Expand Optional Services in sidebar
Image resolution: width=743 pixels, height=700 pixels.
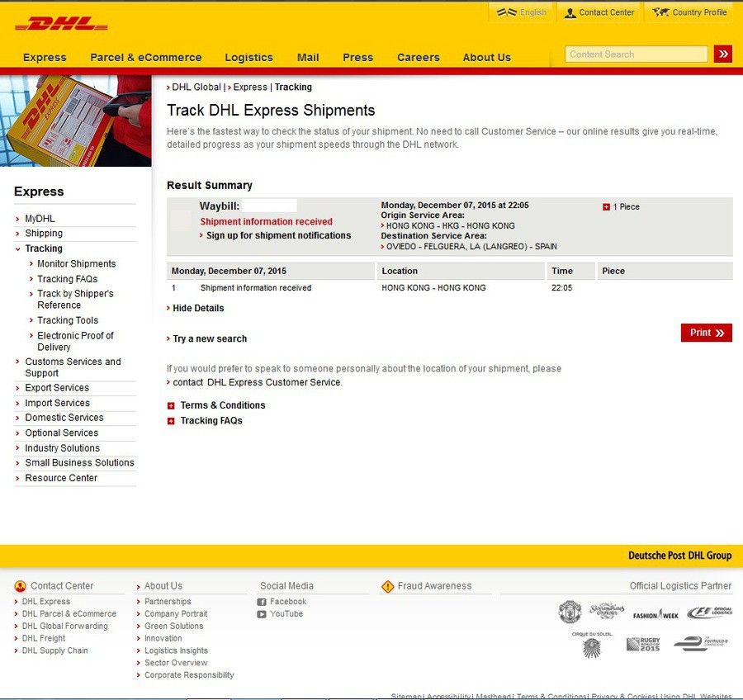click(62, 433)
